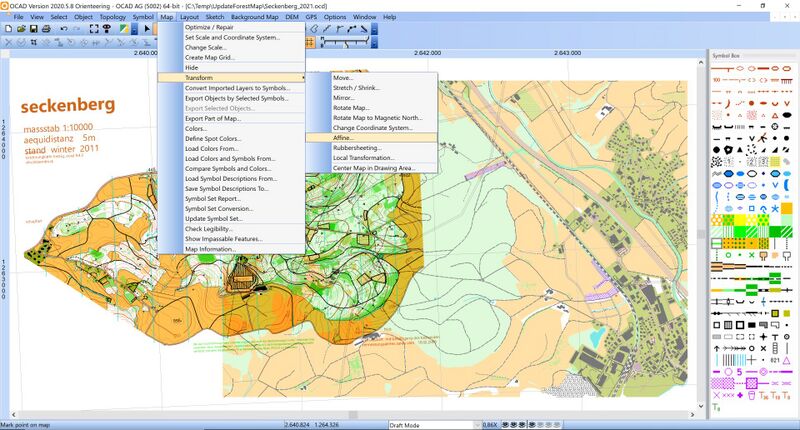This screenshot has width=800, height=430.
Task: Click the New file icon
Action: point(9,29)
